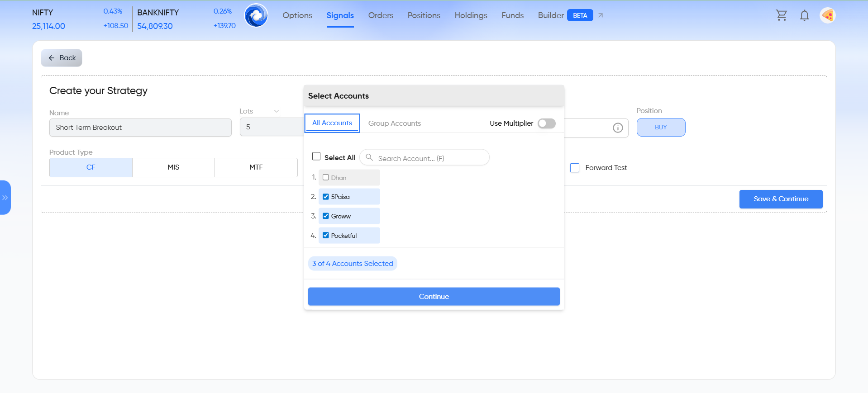Viewport: 868px width, 393px height.
Task: Enable the Forward Test checkbox
Action: 575,168
